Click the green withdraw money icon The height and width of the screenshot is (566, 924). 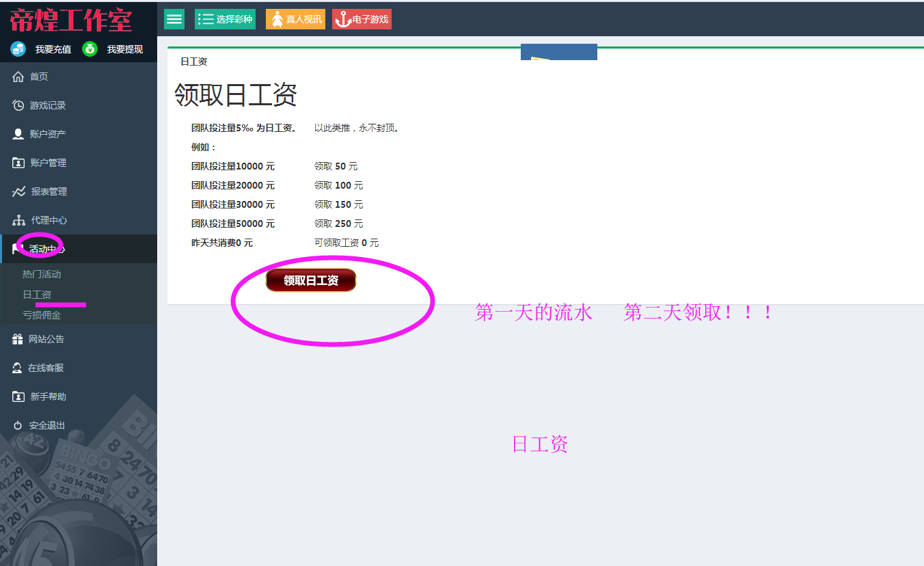pyautogui.click(x=90, y=49)
